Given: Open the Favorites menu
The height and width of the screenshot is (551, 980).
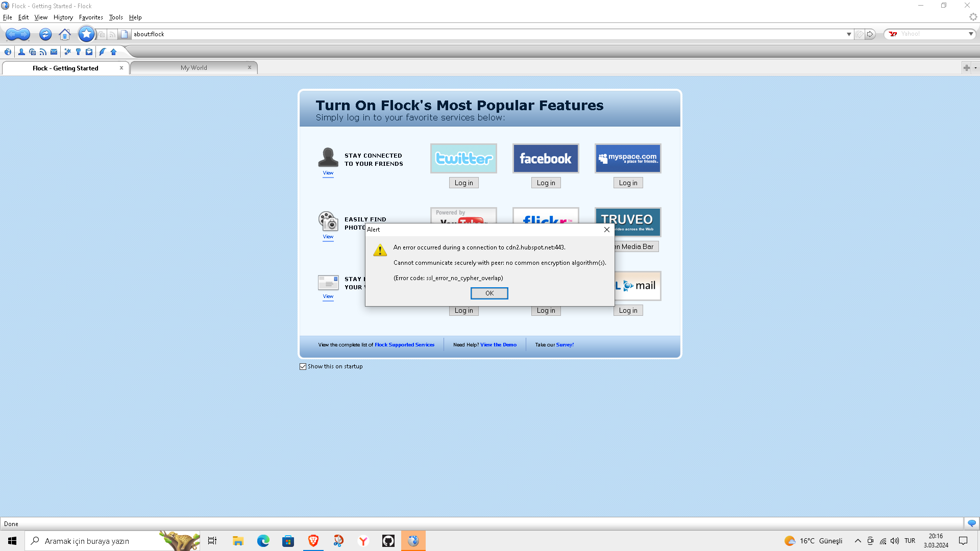Looking at the screenshot, I should [x=91, y=17].
